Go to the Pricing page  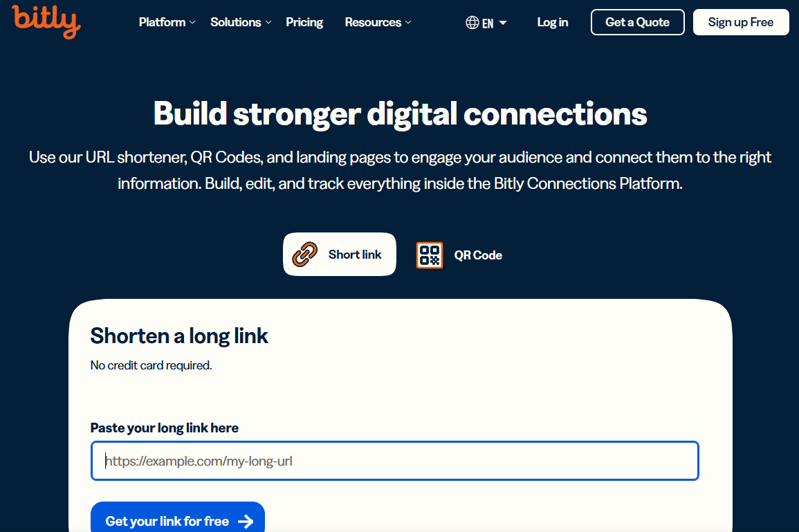[x=304, y=22]
